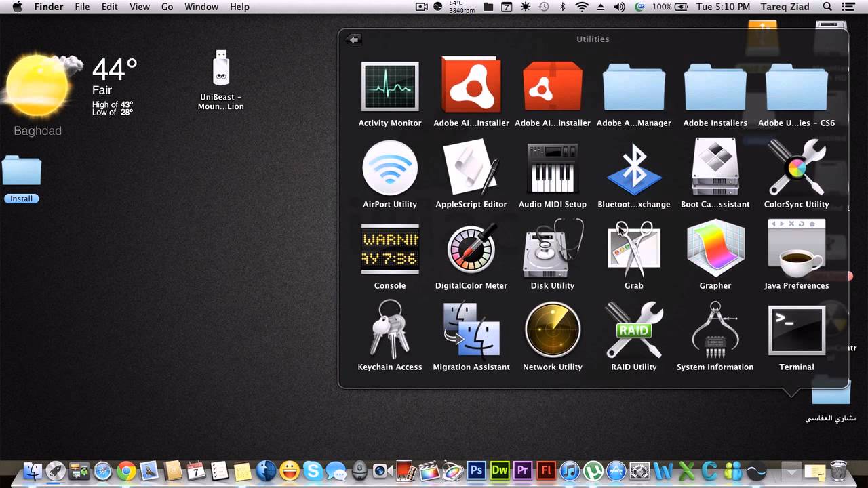Open the View menu
This screenshot has width=868, height=488.
[140, 7]
